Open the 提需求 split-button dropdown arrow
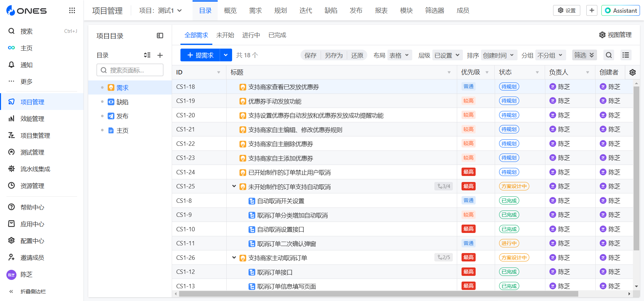Viewport: 644px width, 301px height. pos(226,55)
